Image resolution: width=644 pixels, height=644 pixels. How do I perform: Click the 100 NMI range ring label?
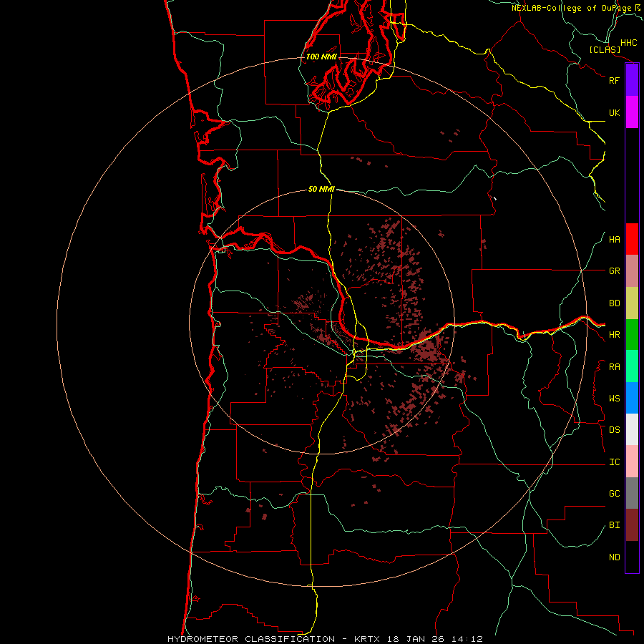(321, 57)
